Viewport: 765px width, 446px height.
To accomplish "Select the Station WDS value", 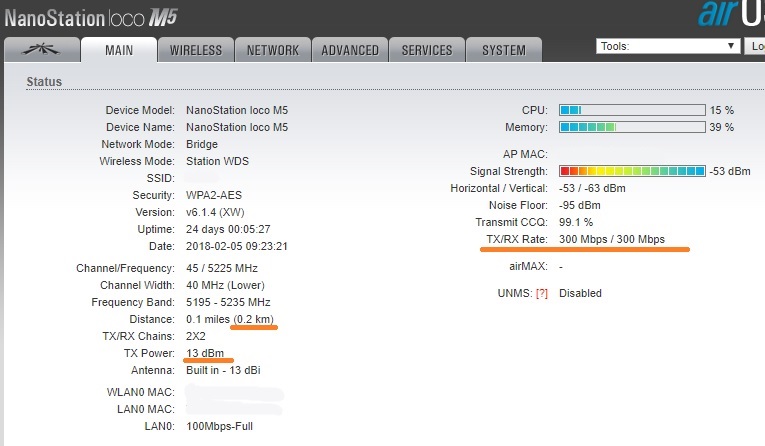I will click(217, 161).
